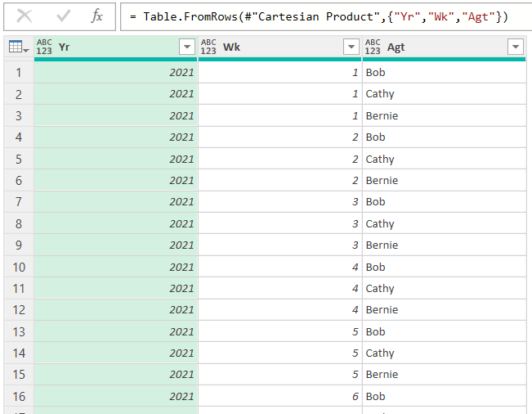
Task: Click Wk value 5 in row 13
Action: [x=280, y=331]
